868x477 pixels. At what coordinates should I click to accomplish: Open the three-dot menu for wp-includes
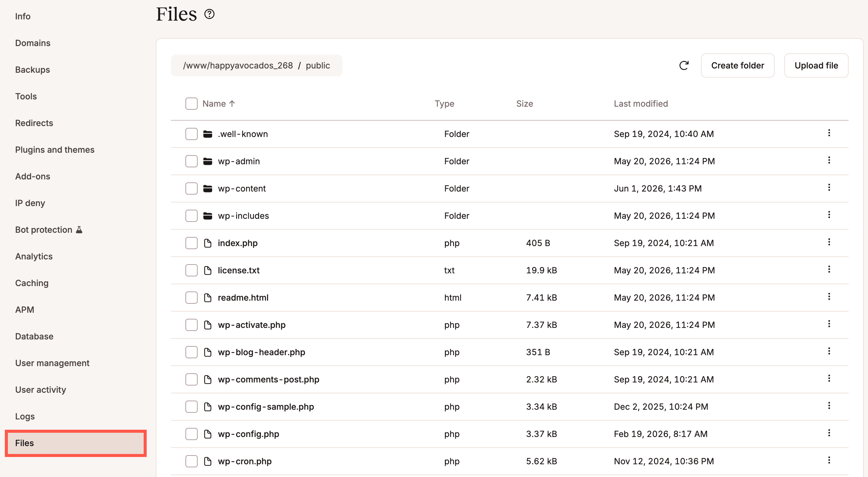(x=829, y=215)
